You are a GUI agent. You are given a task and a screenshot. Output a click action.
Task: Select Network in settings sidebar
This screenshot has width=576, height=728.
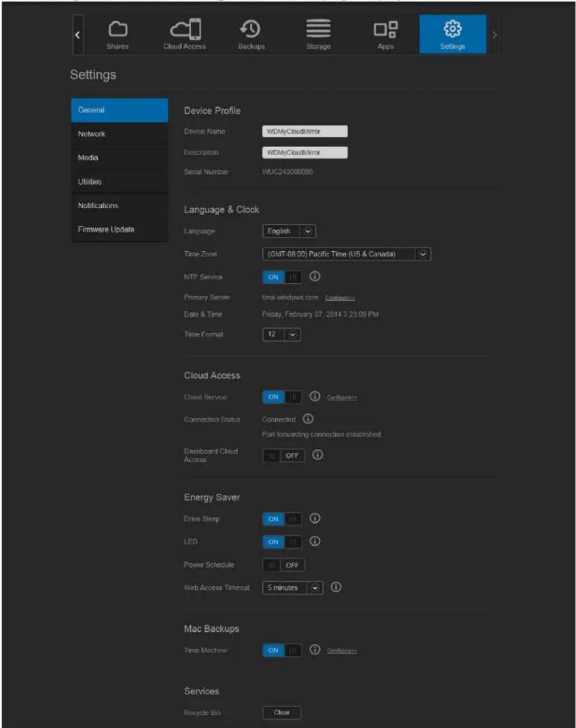pyautogui.click(x=120, y=134)
